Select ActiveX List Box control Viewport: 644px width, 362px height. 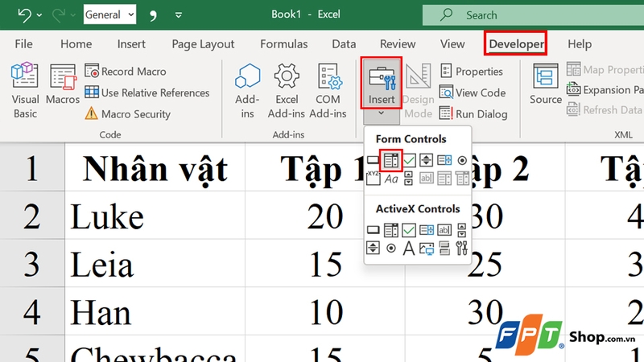[x=427, y=230]
